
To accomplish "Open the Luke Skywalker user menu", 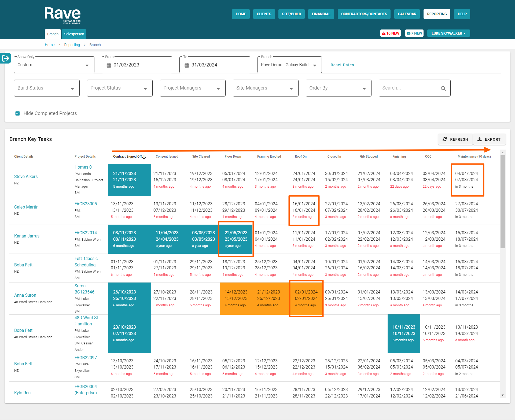I will (x=448, y=33).
